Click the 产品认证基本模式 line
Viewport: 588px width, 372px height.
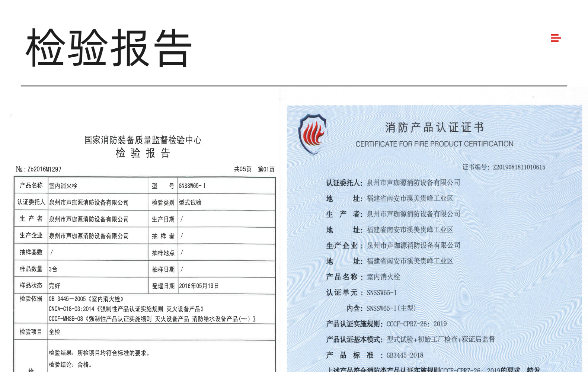(410, 340)
